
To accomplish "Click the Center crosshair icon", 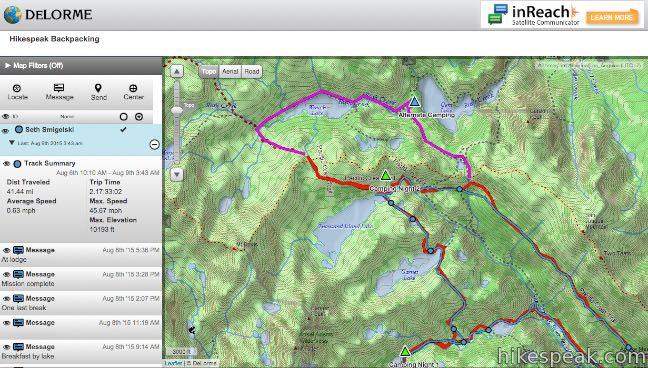I will 133,88.
